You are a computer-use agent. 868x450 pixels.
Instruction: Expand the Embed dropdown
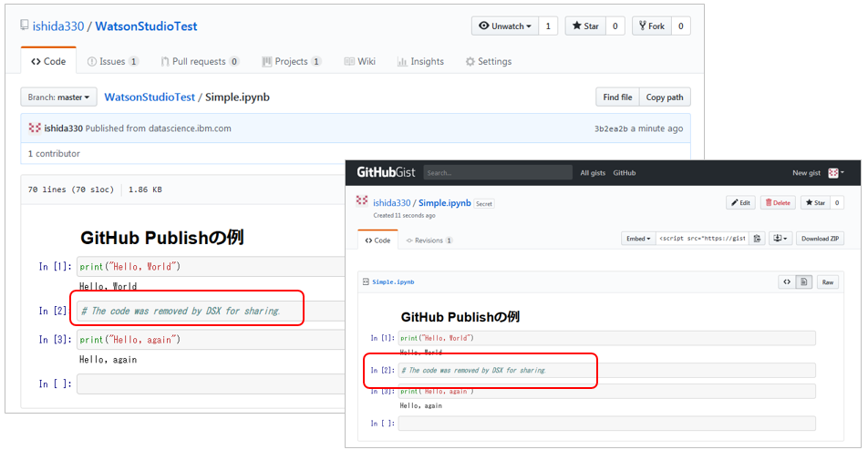point(637,239)
